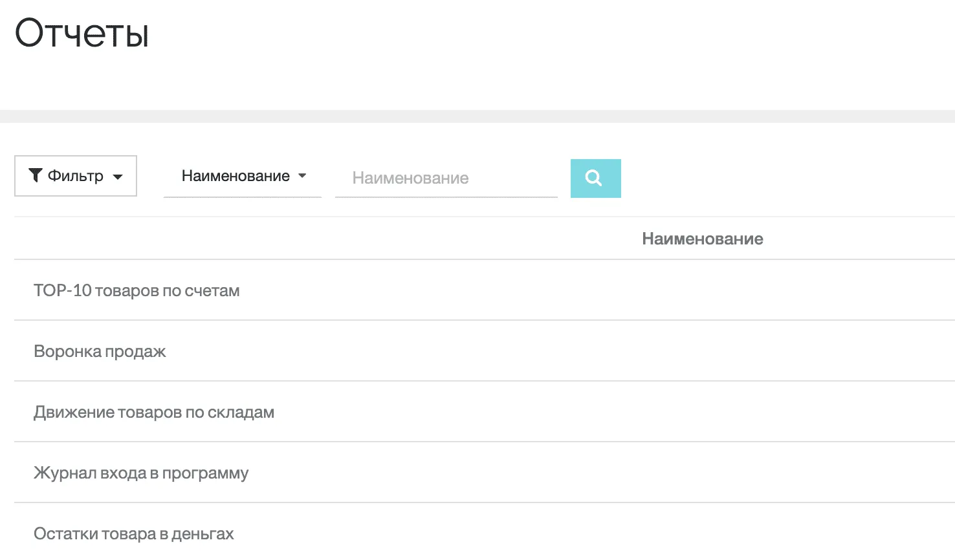Open Журнал входа в программу report

pos(141,473)
